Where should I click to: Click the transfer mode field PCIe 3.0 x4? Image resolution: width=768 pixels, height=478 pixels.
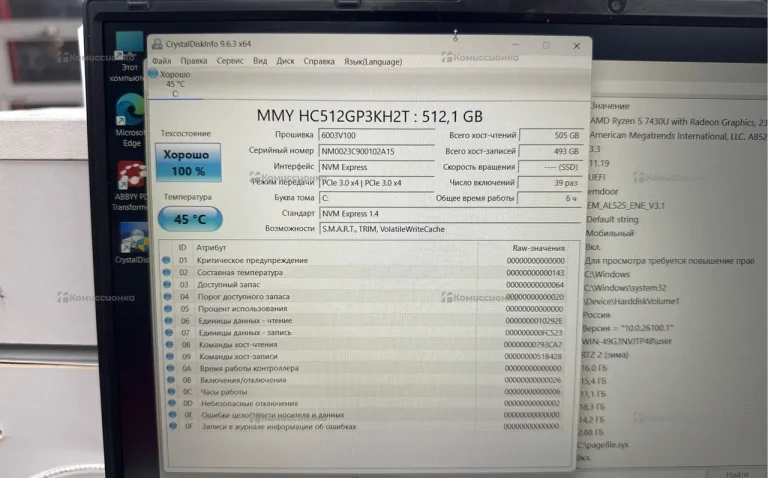point(376,183)
